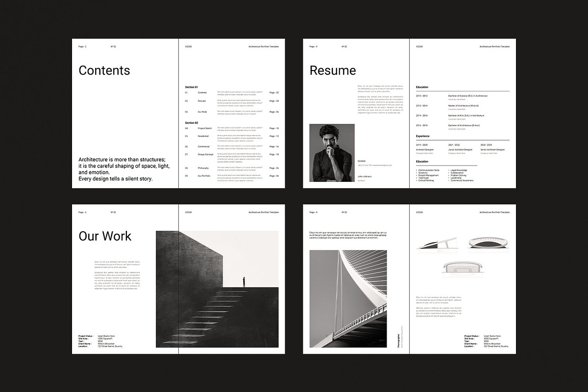Select the "Our Portfolio" contents entry
Screen dimensions: 588x392
click(x=204, y=176)
